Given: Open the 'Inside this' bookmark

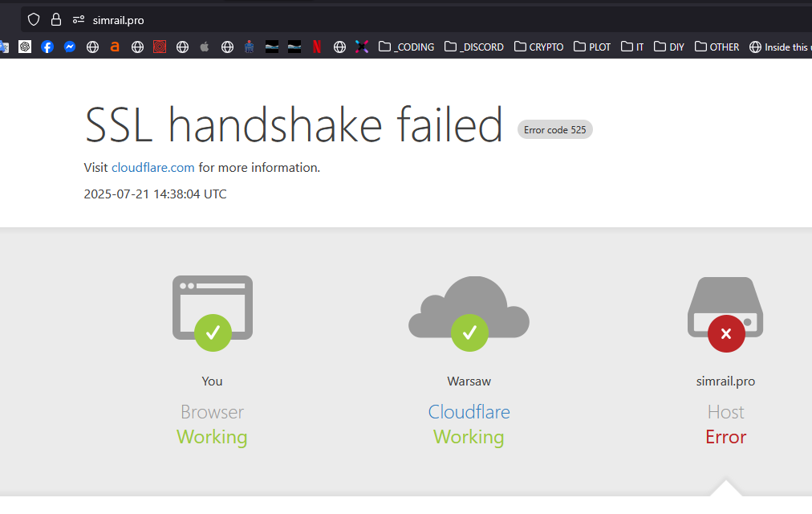Looking at the screenshot, I should (x=780, y=47).
